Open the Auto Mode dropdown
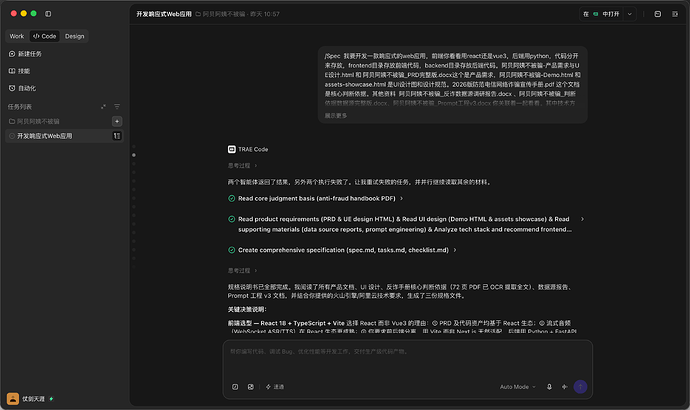Screen dimensions: 690x410 coord(518,387)
